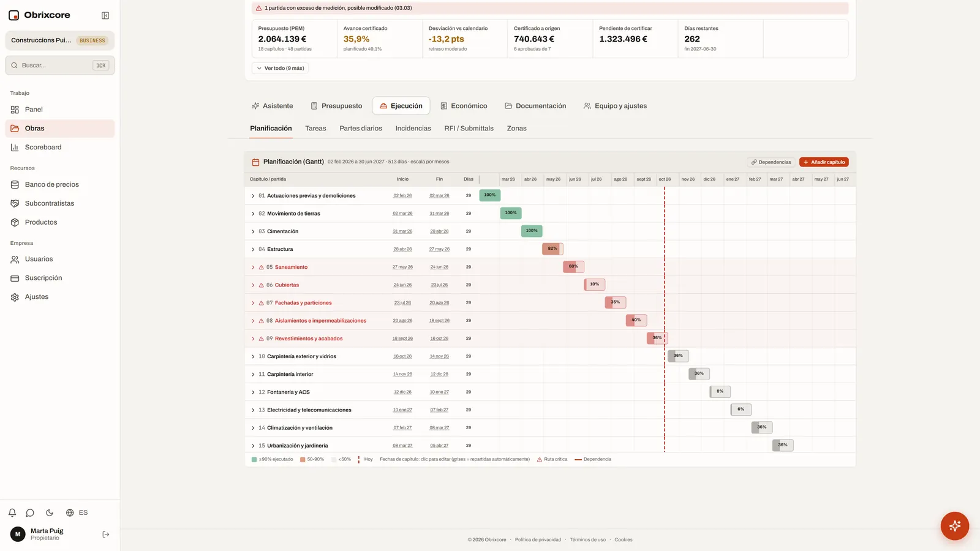The image size is (980, 551).
Task: Open the chat messages icon
Action: click(x=30, y=513)
